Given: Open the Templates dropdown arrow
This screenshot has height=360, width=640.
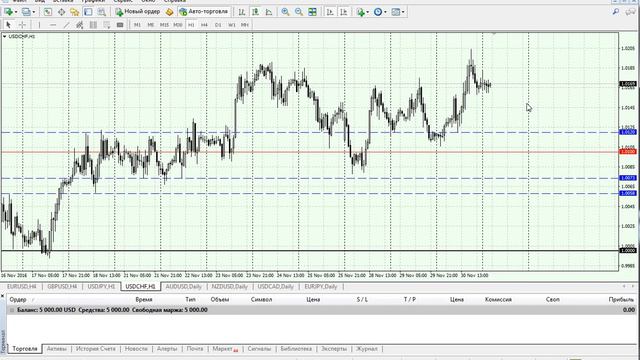Looking at the screenshot, I should [403, 12].
